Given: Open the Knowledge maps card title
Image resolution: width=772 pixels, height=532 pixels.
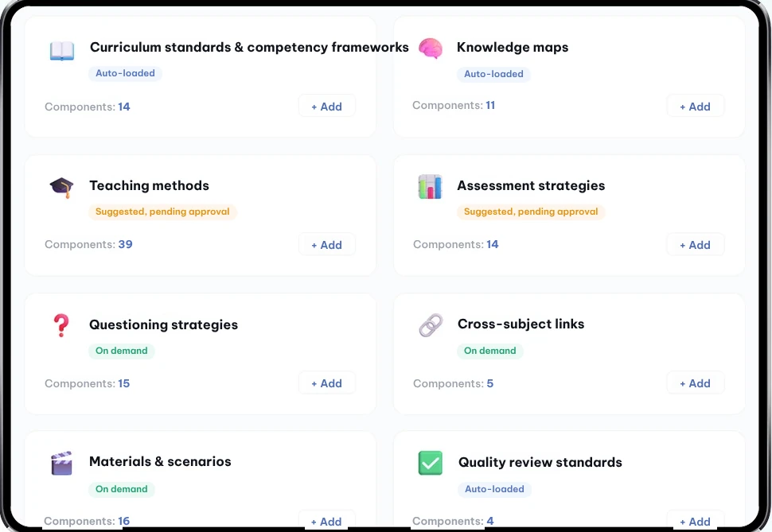Looking at the screenshot, I should pos(513,47).
